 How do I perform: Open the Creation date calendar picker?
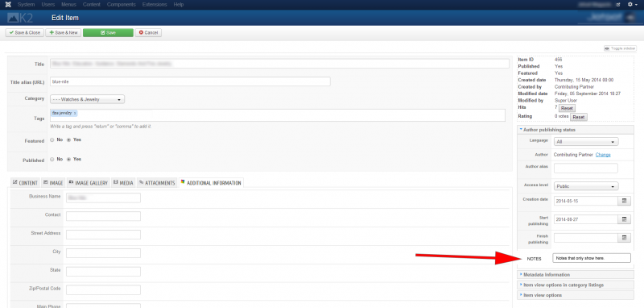click(x=624, y=201)
